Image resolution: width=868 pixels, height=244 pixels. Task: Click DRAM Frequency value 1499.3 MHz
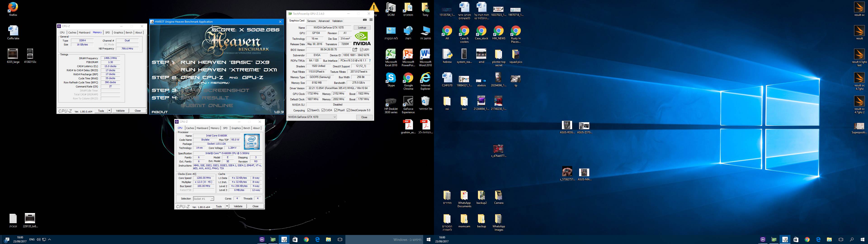click(111, 58)
